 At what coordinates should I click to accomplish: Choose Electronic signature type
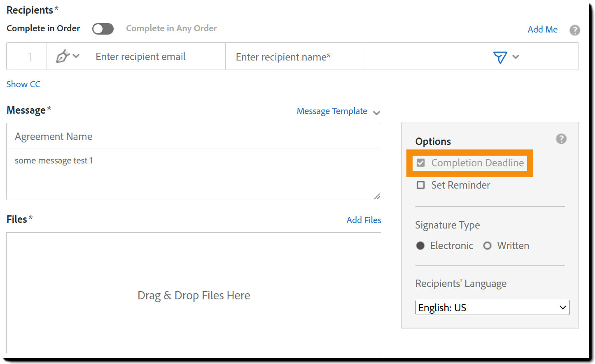click(x=420, y=245)
